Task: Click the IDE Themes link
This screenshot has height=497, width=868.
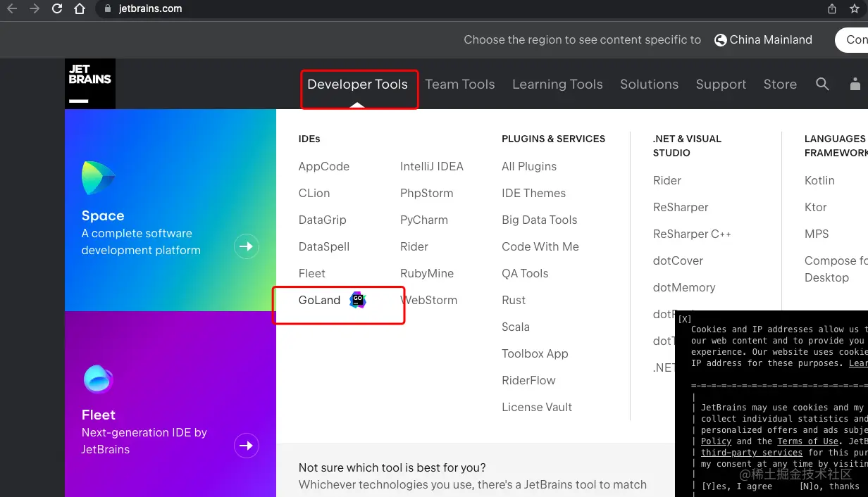Action: coord(534,193)
